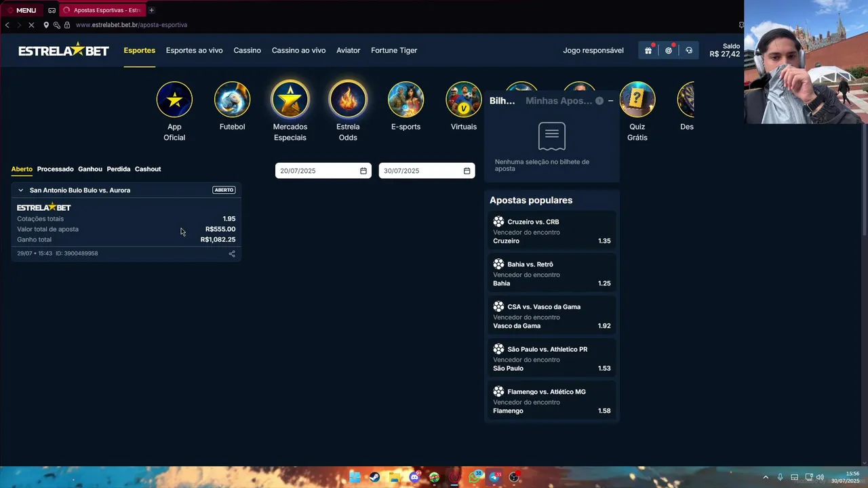This screenshot has height=488, width=868.
Task: Show hidden system tray icons
Action: pyautogui.click(x=766, y=477)
